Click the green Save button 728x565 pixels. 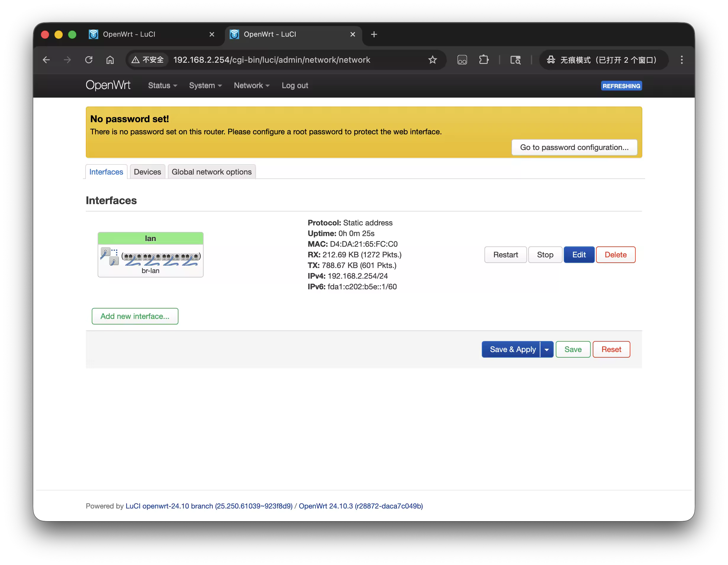tap(573, 349)
